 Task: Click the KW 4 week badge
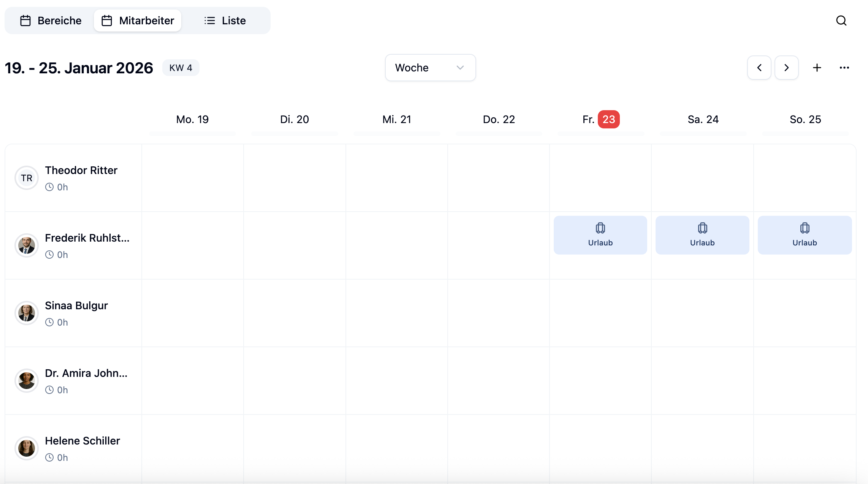(x=181, y=68)
